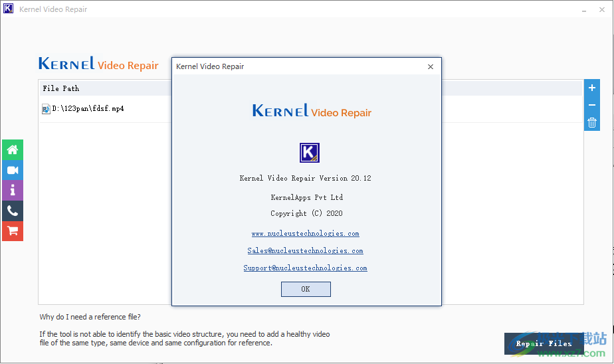Viewport: 614px width, 364px height.
Task: Click the video camera sidebar icon
Action: pyautogui.click(x=13, y=170)
